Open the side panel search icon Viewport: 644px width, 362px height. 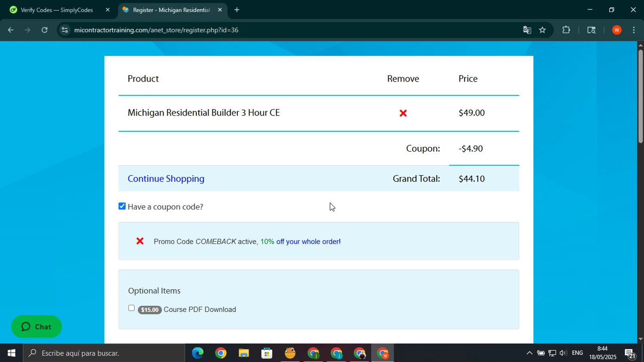591,30
